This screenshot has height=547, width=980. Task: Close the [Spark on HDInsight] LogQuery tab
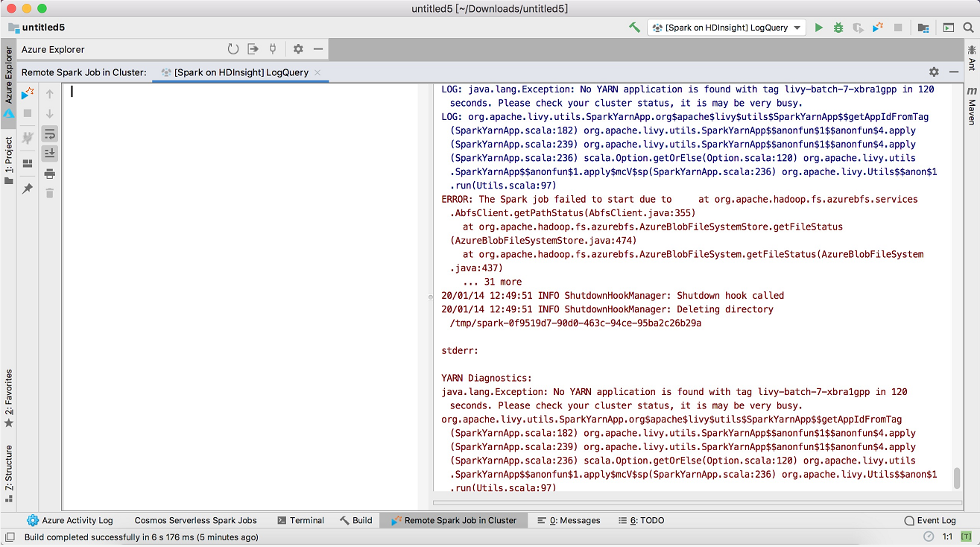(317, 72)
